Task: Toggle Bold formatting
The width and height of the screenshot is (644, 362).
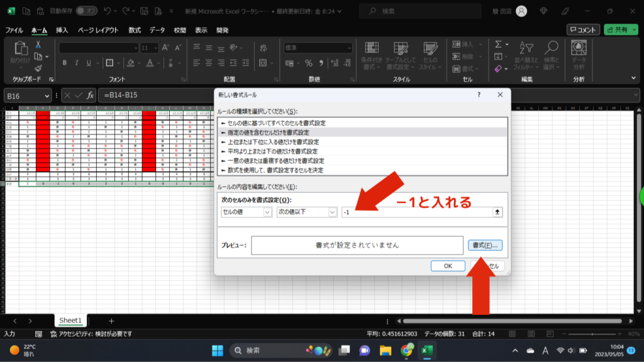Action: [65, 63]
